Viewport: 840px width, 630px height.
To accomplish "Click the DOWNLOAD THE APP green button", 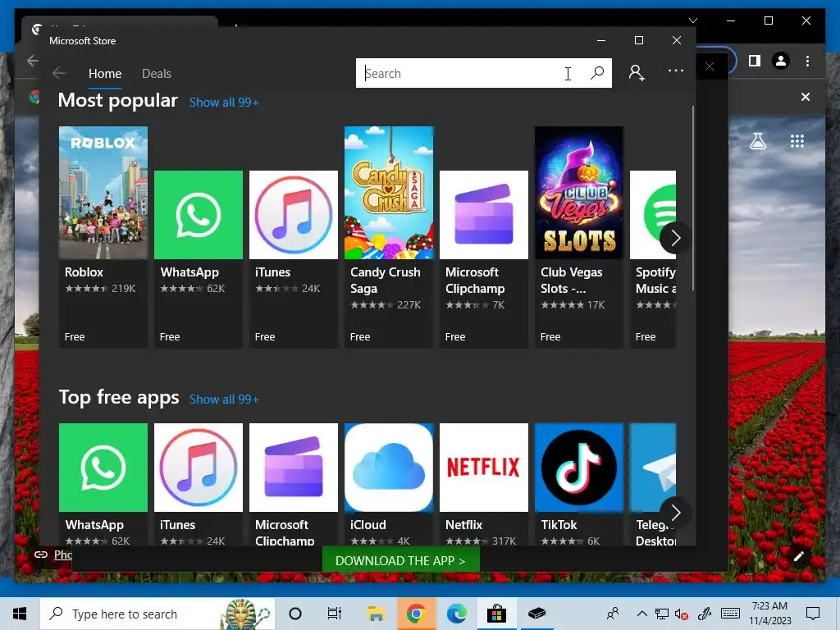I will [x=400, y=560].
